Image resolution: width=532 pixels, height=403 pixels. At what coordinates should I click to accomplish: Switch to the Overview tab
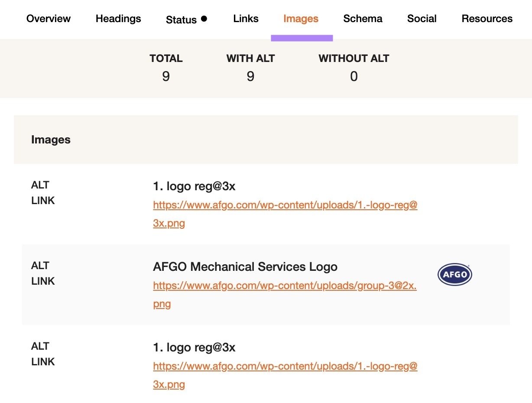[x=48, y=19]
